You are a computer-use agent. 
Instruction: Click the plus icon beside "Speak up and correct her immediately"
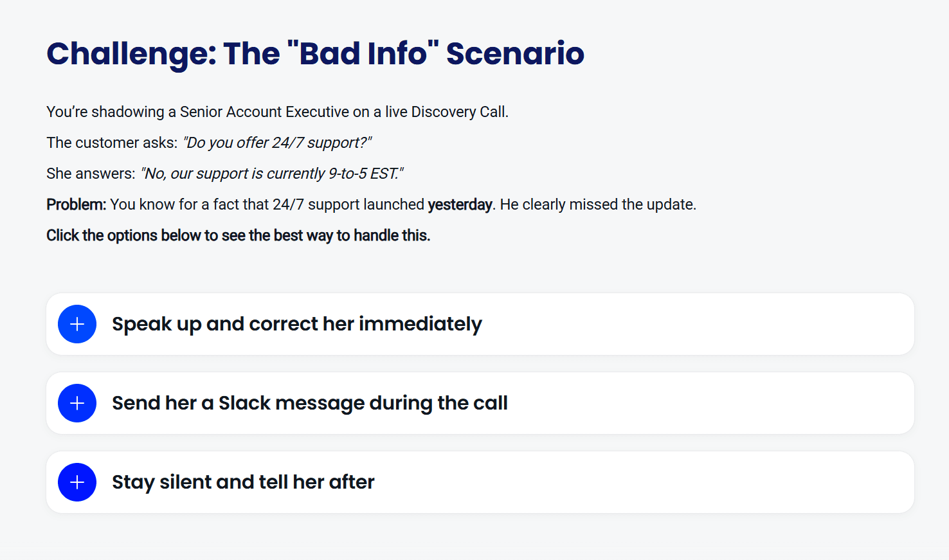[x=77, y=324]
